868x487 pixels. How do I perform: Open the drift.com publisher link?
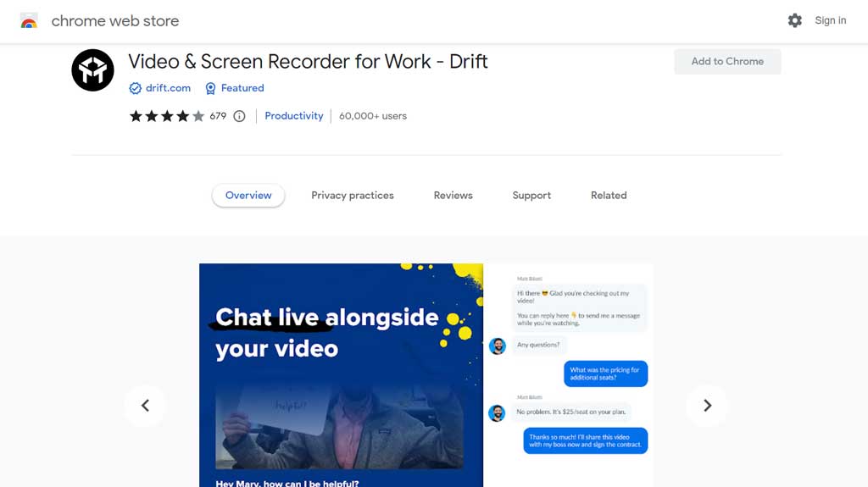[x=168, y=88]
